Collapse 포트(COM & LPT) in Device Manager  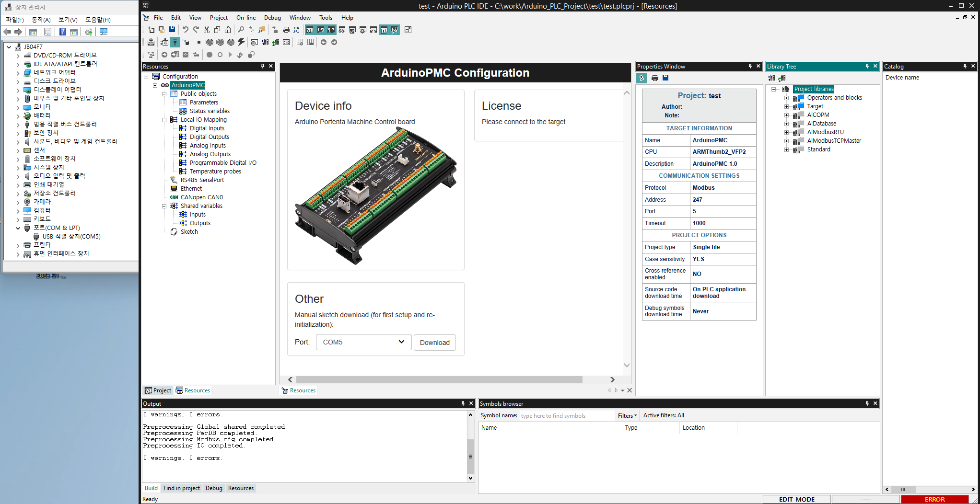pyautogui.click(x=18, y=228)
